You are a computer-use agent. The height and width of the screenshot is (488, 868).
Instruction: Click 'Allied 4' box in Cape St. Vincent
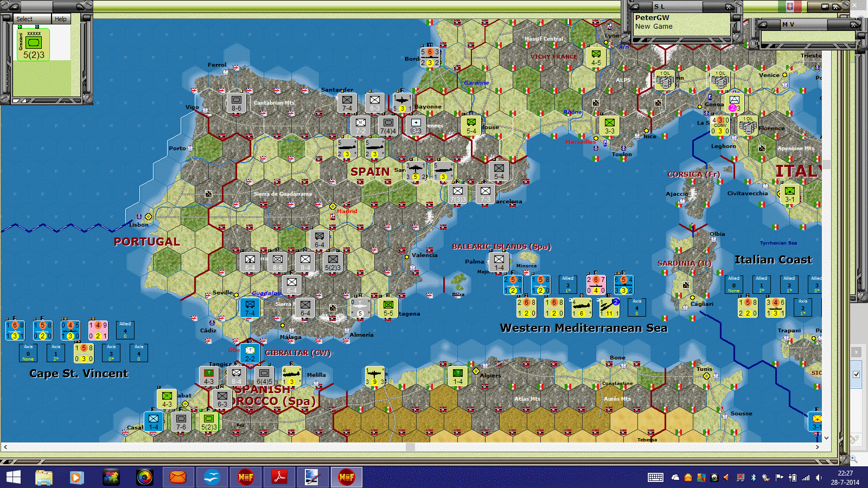click(125, 330)
